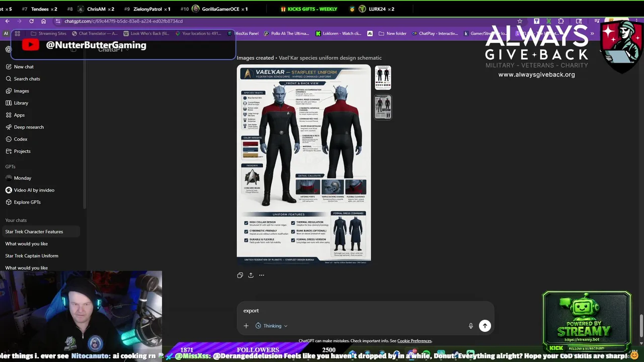Open the Library section in sidebar
Image resolution: width=644 pixels, height=362 pixels.
tap(17, 103)
